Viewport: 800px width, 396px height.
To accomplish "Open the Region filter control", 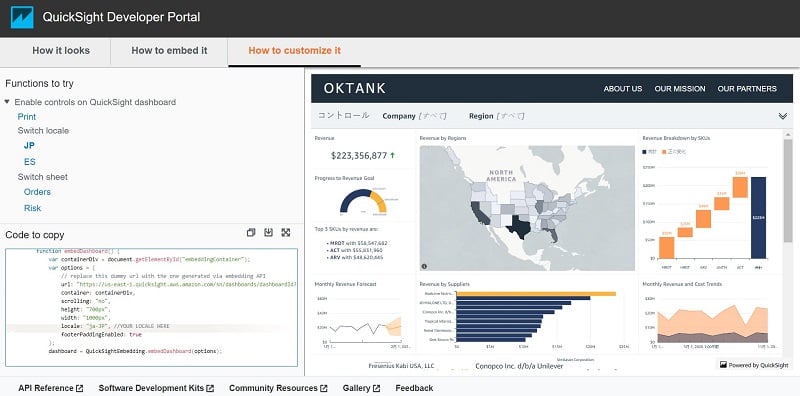I will pyautogui.click(x=496, y=116).
